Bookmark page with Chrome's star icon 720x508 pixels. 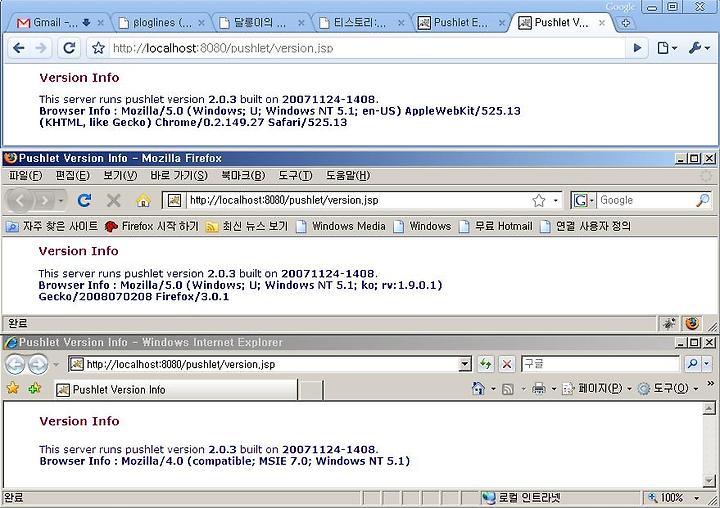pos(98,48)
